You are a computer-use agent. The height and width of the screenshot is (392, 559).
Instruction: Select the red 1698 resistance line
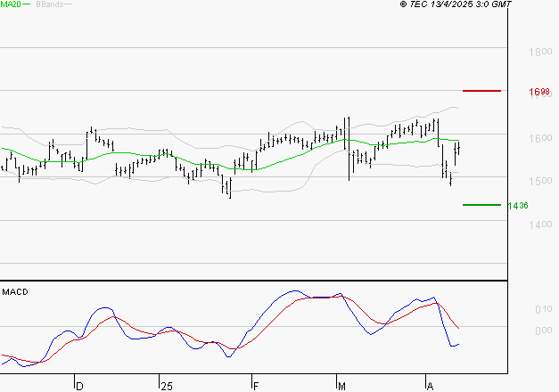coord(481,91)
